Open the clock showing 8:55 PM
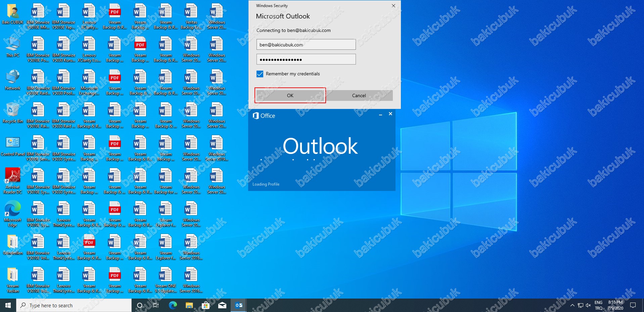644x312 pixels. point(615,305)
